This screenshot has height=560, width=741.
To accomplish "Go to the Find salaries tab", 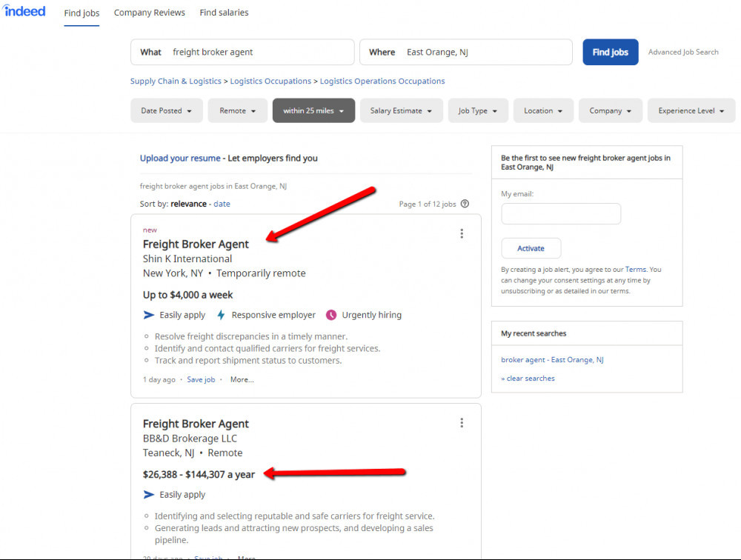I will 224,13.
